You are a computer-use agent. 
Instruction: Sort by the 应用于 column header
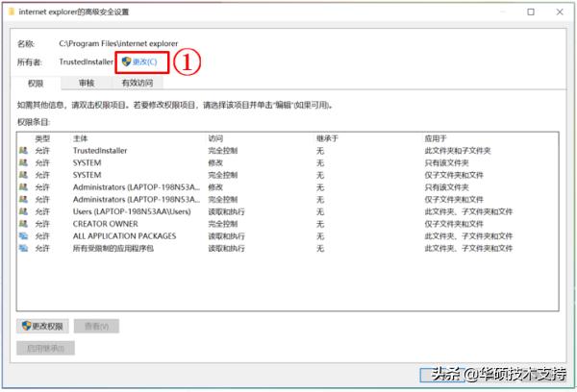(436, 138)
